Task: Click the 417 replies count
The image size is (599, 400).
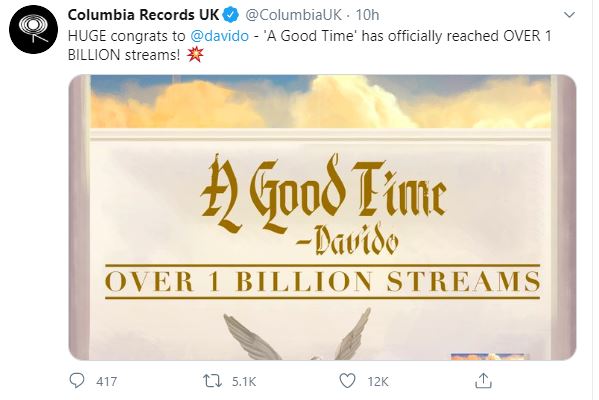Action: [x=107, y=381]
